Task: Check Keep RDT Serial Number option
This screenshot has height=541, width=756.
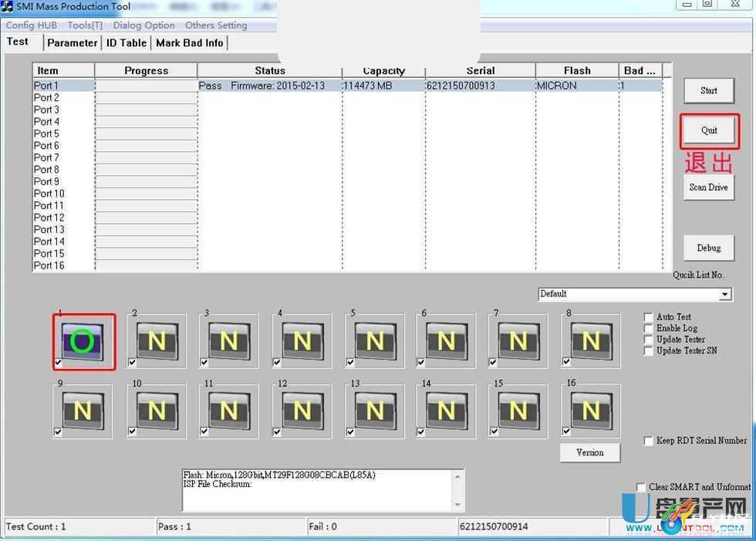Action: [649, 441]
